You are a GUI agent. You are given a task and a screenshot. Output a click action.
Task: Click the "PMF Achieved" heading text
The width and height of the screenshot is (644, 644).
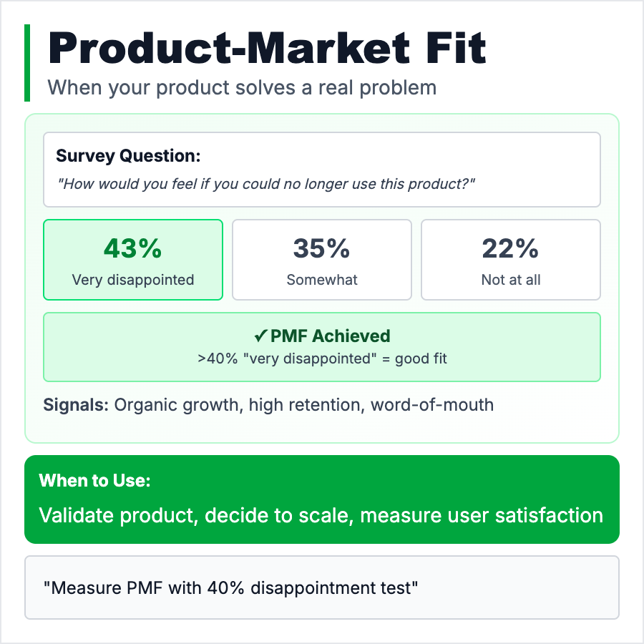tap(331, 336)
